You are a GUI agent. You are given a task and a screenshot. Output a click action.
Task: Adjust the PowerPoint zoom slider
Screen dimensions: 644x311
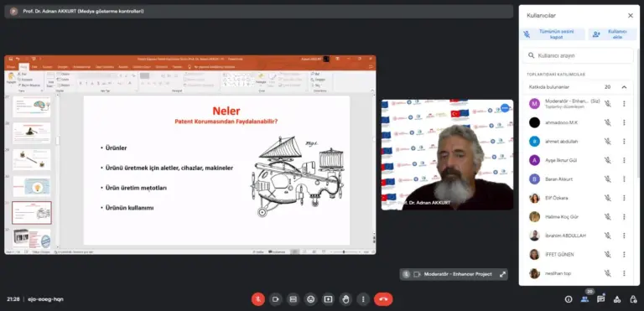pos(344,251)
